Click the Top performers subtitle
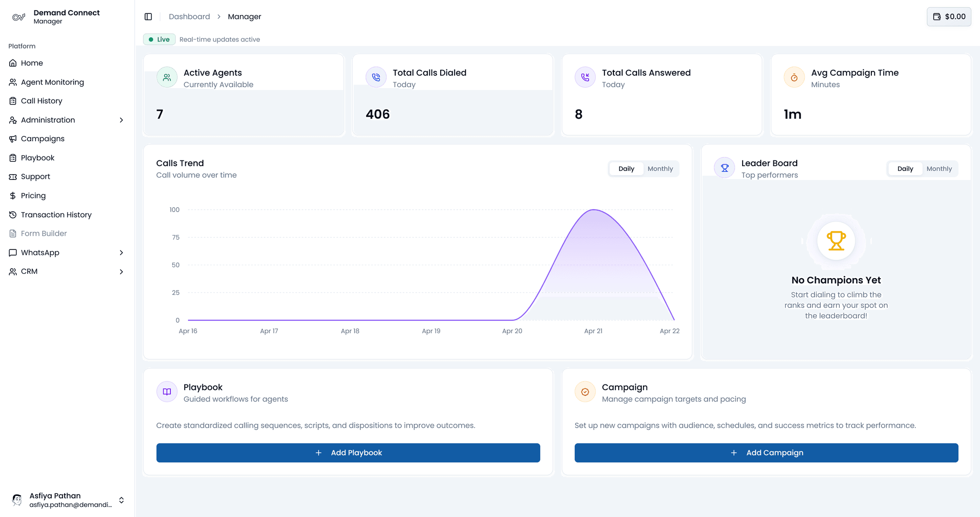This screenshot has width=980, height=517. click(x=769, y=175)
